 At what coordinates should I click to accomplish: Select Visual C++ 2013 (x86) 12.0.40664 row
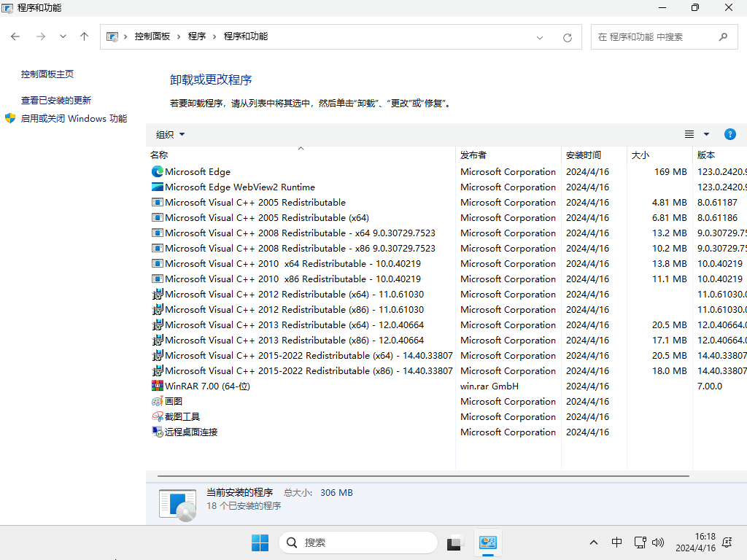(x=446, y=340)
